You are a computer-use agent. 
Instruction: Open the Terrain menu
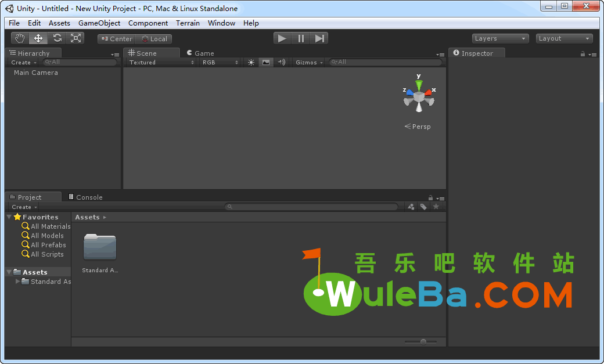pos(188,23)
